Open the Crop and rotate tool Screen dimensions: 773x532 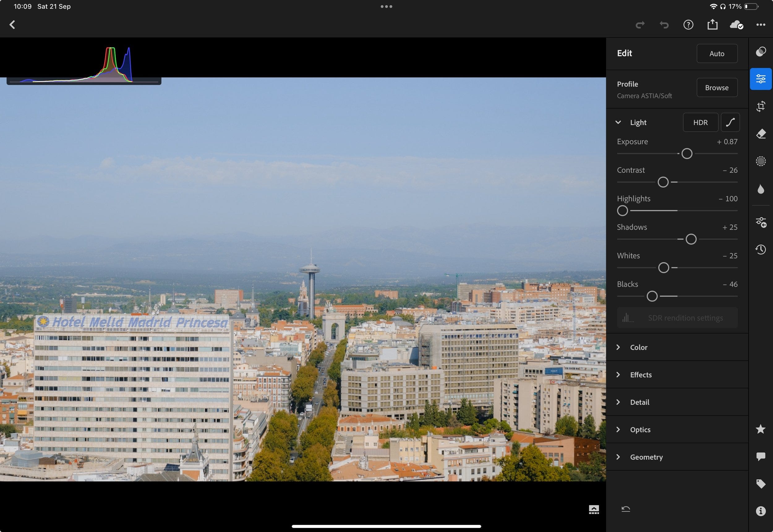(x=761, y=106)
